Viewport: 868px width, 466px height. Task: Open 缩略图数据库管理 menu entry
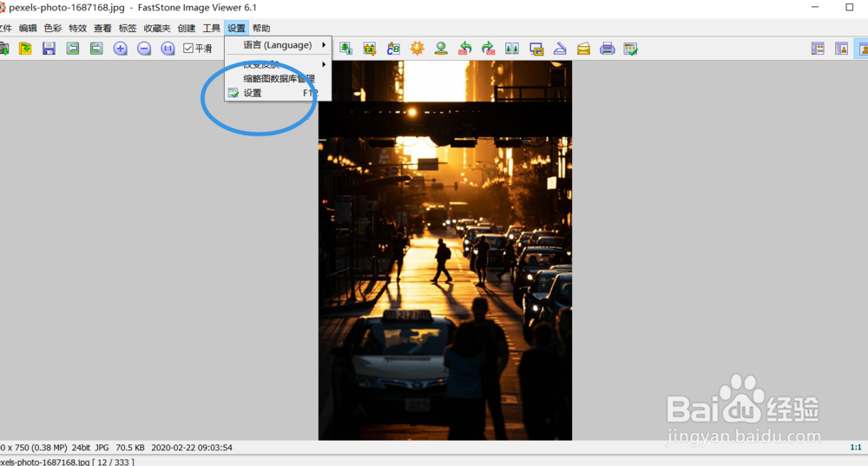[x=278, y=79]
